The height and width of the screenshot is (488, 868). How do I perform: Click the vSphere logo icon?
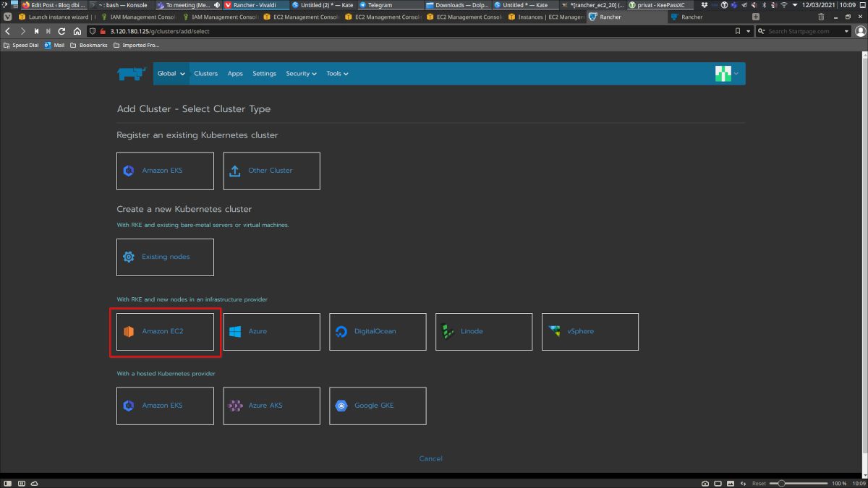[554, 332]
